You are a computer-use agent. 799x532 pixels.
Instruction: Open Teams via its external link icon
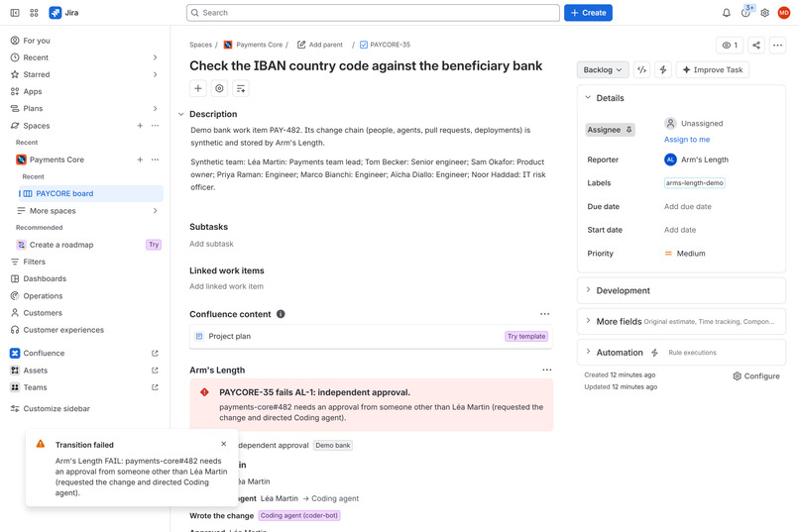(155, 387)
